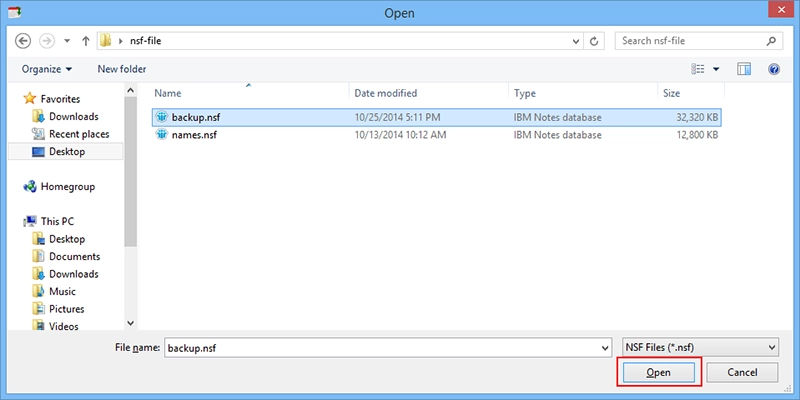Viewport: 800px width, 400px height.
Task: Open Pictures folder in sidebar
Action: click(x=66, y=309)
